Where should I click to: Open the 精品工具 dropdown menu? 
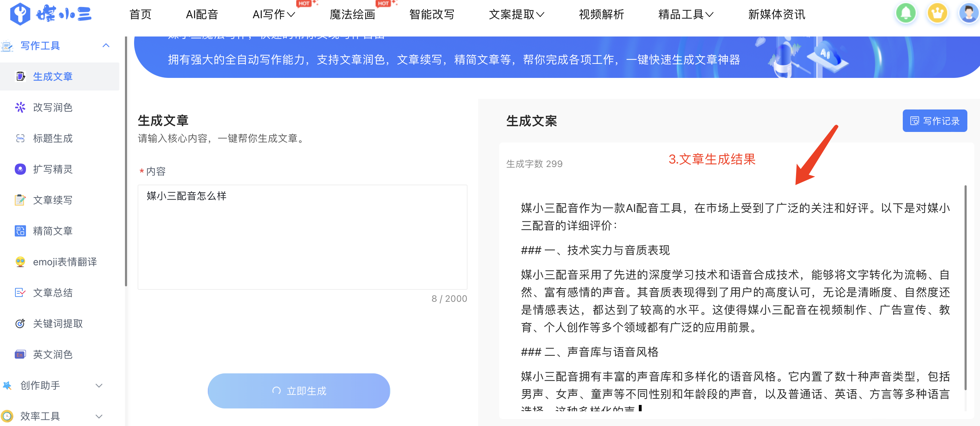(686, 14)
